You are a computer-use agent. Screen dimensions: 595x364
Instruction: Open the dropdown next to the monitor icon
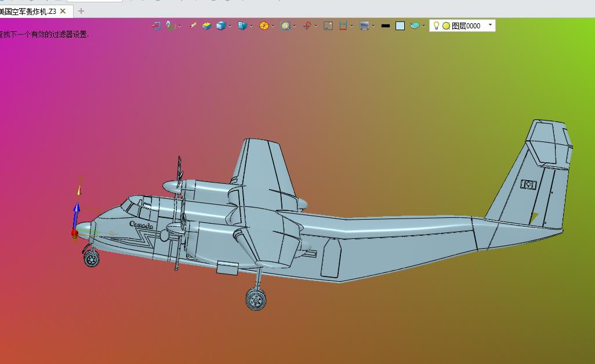click(373, 26)
